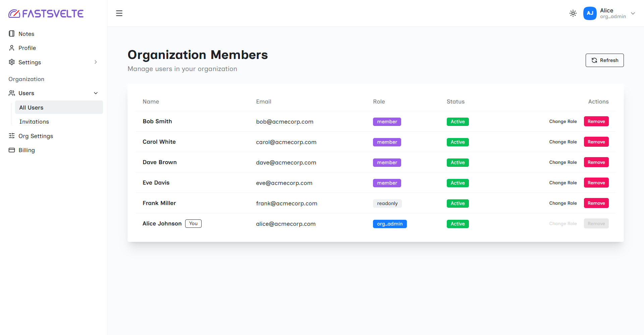
Task: Change Role for Frank Miller
Action: coord(563,203)
